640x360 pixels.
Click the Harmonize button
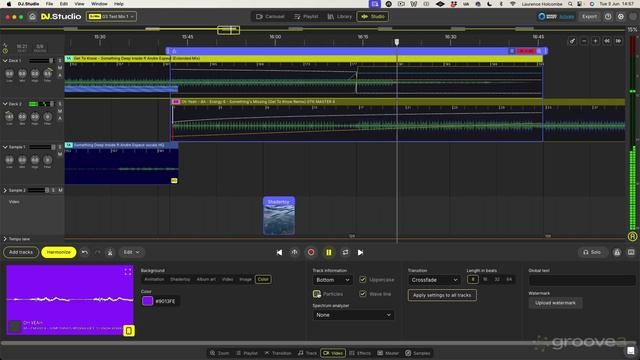59,252
